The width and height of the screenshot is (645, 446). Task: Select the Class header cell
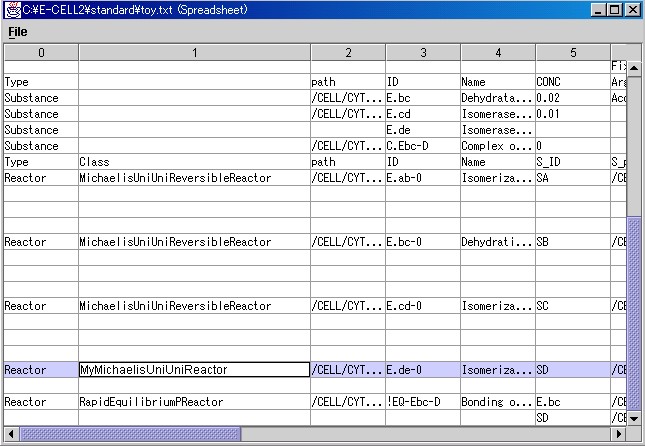(194, 162)
